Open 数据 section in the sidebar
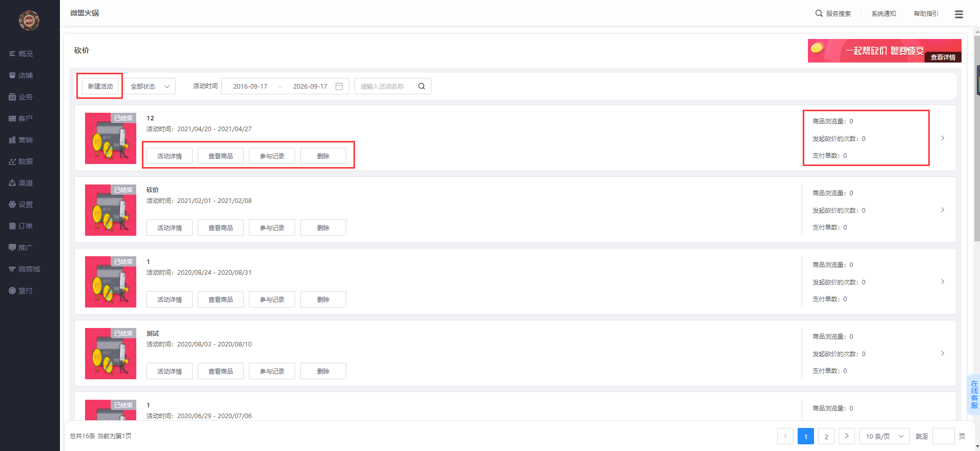Screen dimensions: 980x451 coord(21,161)
